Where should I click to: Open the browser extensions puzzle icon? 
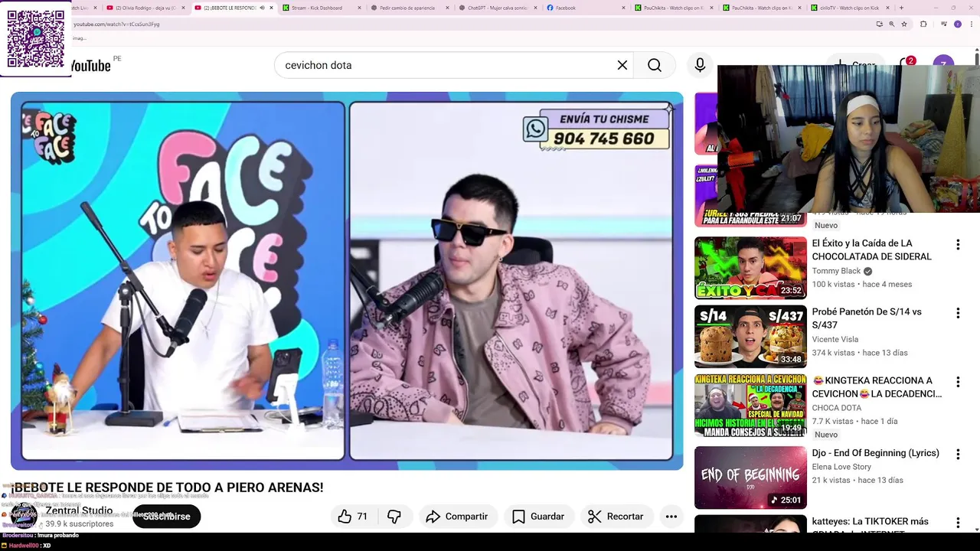pyautogui.click(x=923, y=24)
